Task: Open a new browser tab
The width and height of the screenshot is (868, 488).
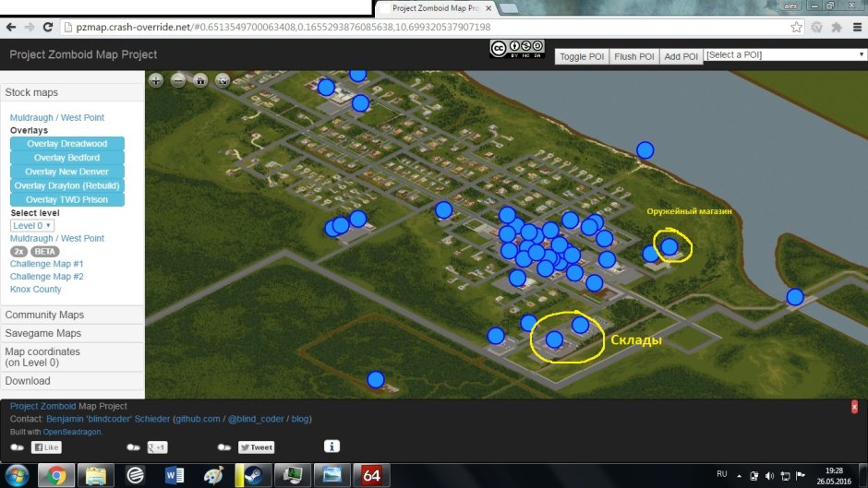Action: [x=508, y=8]
